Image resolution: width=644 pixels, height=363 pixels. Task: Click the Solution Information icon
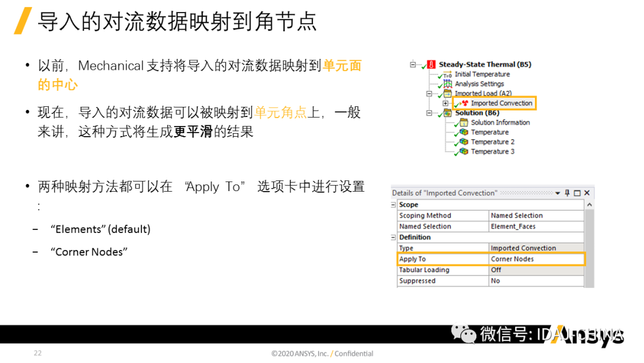tap(464, 122)
